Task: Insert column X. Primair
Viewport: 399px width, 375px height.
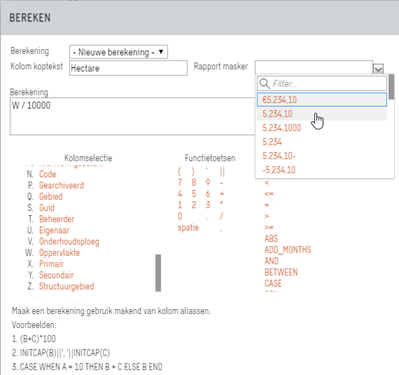Action: click(x=51, y=264)
